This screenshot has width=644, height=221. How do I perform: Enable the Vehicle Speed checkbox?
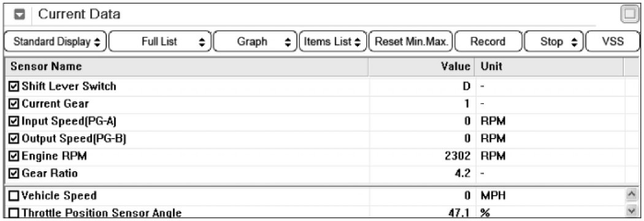coord(13,196)
